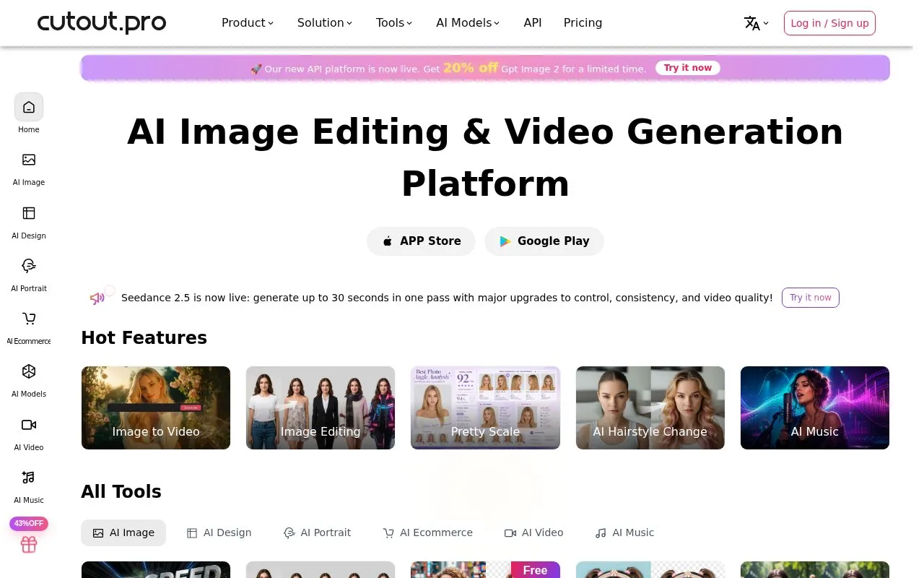Switch to the AI Ecommerce tab
Viewport: 924px width, 578px height.
pos(427,533)
